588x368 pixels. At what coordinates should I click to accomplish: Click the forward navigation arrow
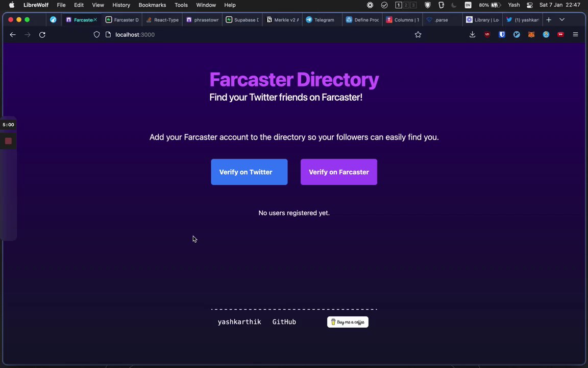[28, 35]
